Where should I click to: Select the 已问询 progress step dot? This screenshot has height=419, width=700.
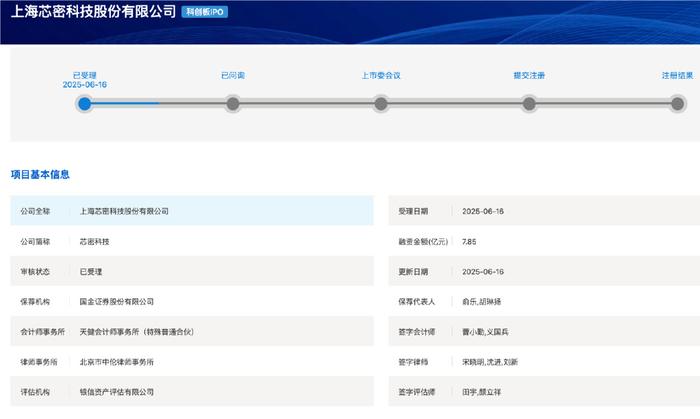[x=233, y=104]
